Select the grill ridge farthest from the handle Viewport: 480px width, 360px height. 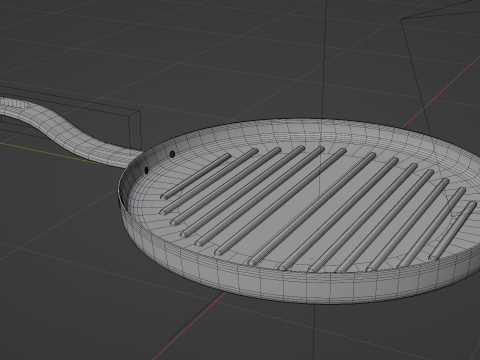[453, 230]
